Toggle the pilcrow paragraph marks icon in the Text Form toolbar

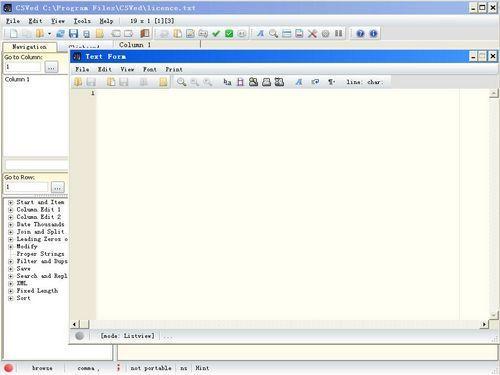click(331, 82)
